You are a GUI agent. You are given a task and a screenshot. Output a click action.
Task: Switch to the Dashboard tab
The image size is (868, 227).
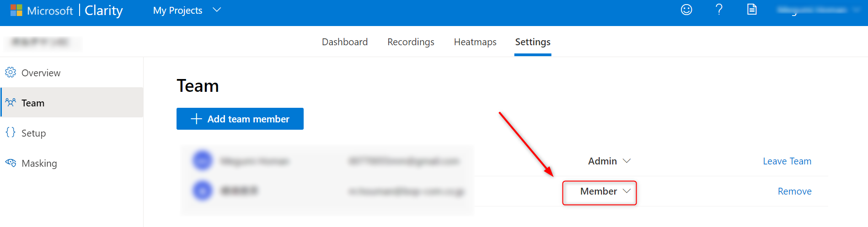[x=344, y=42]
